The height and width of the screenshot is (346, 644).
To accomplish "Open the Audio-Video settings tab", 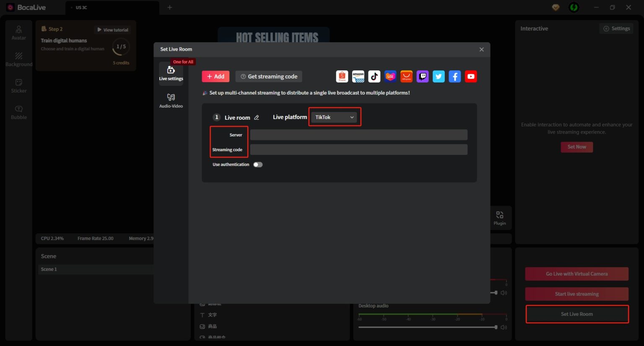I will point(171,101).
